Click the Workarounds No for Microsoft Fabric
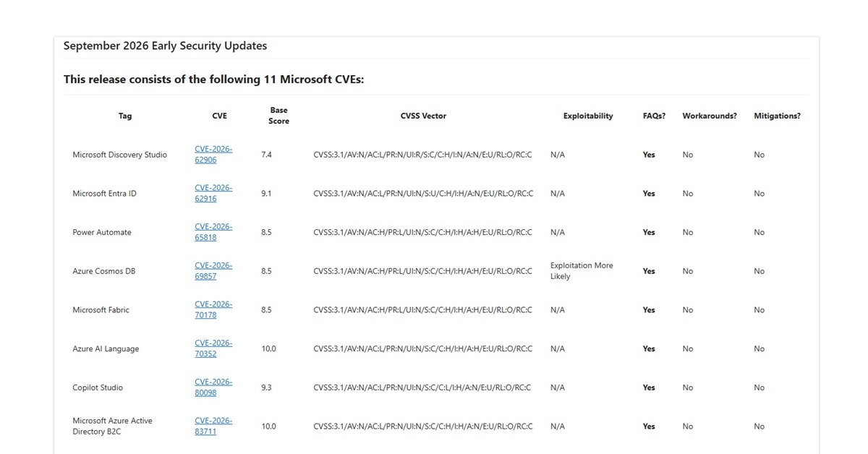The image size is (868, 454). click(687, 310)
